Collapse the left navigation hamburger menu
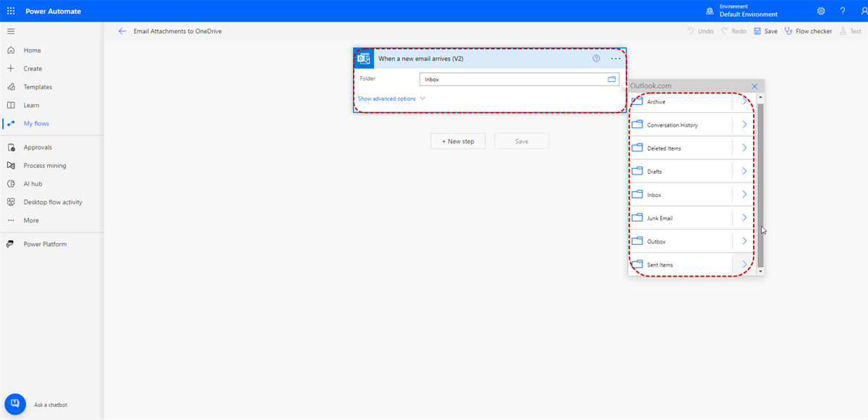 click(x=11, y=31)
